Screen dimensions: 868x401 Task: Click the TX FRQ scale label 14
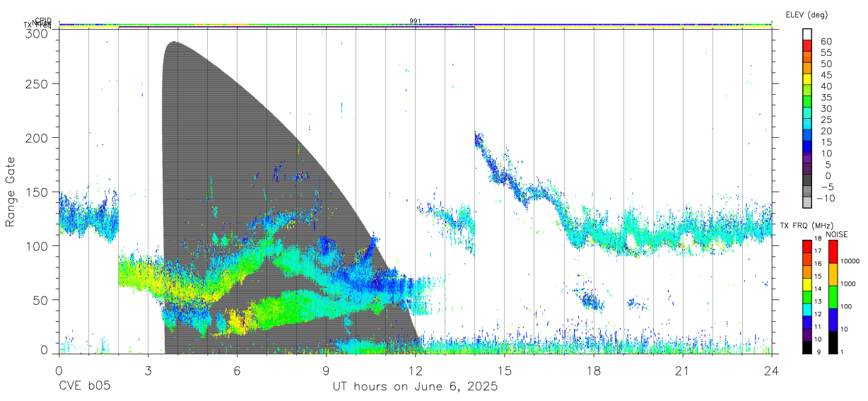click(x=817, y=289)
